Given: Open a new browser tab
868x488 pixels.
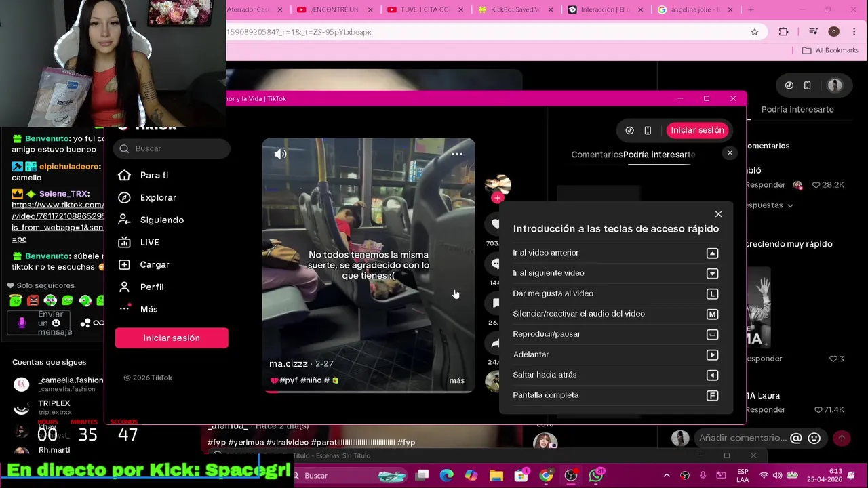Looking at the screenshot, I should (x=751, y=9).
